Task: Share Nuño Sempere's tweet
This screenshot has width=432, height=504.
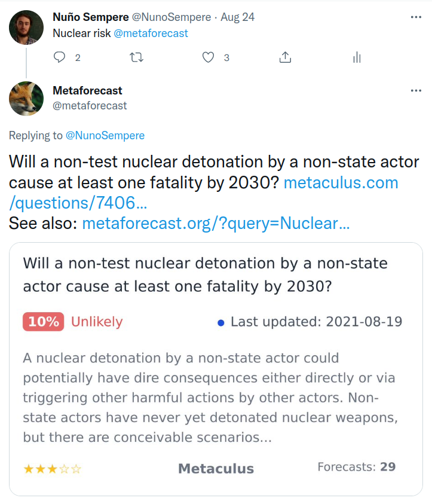Action: click(x=285, y=57)
